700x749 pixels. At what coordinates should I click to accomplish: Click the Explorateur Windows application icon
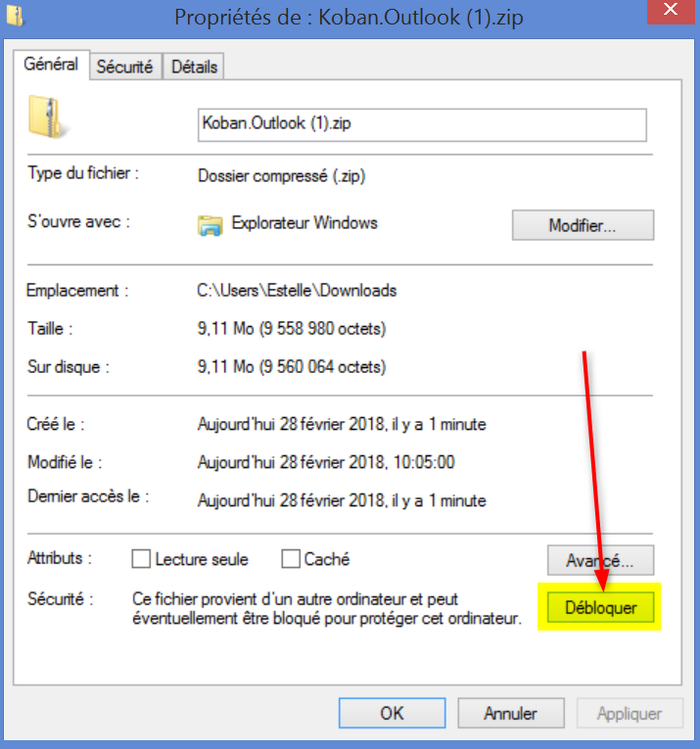click(210, 225)
